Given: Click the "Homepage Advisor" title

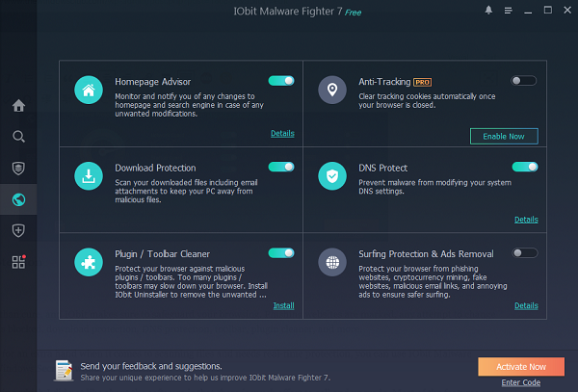Looking at the screenshot, I should click(152, 82).
